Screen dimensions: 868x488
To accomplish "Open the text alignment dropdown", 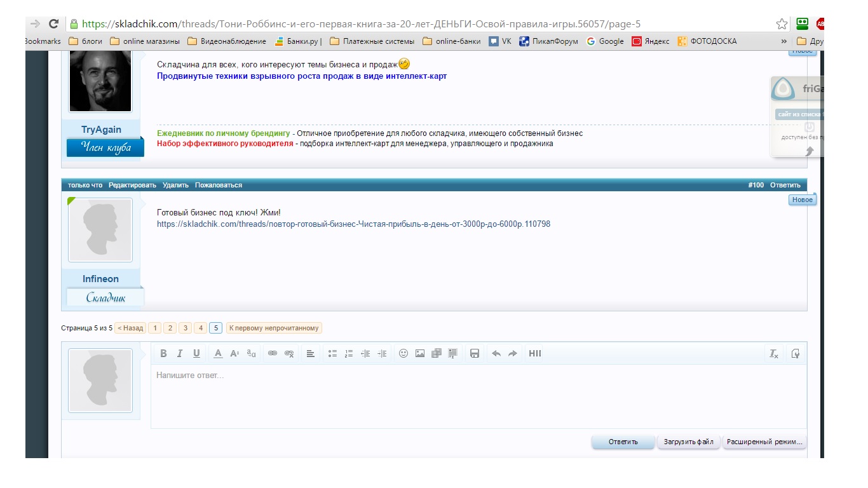I will click(x=310, y=354).
